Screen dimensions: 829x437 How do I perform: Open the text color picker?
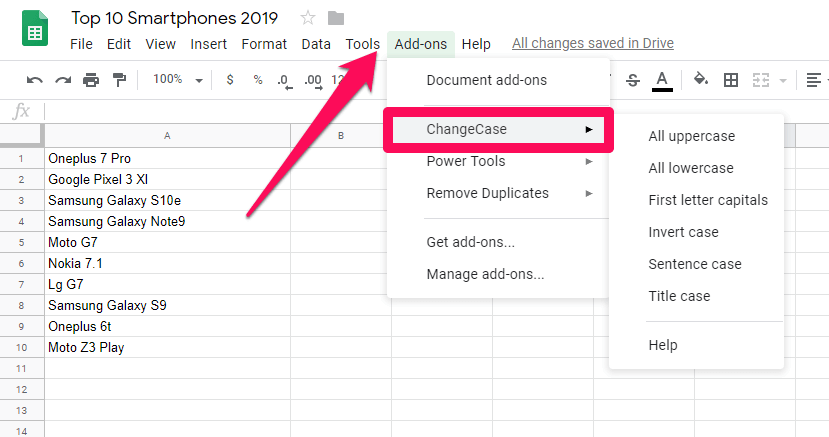[662, 81]
